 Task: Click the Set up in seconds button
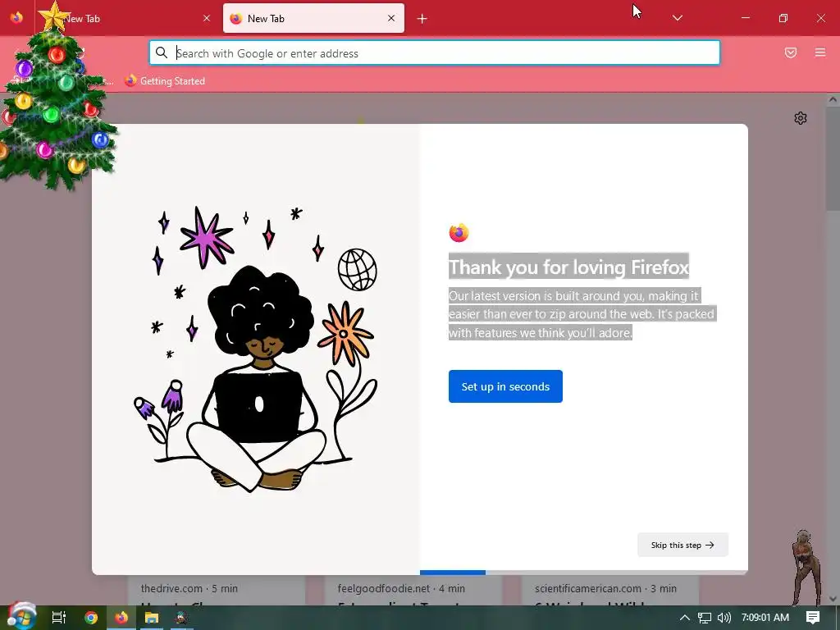pyautogui.click(x=505, y=386)
